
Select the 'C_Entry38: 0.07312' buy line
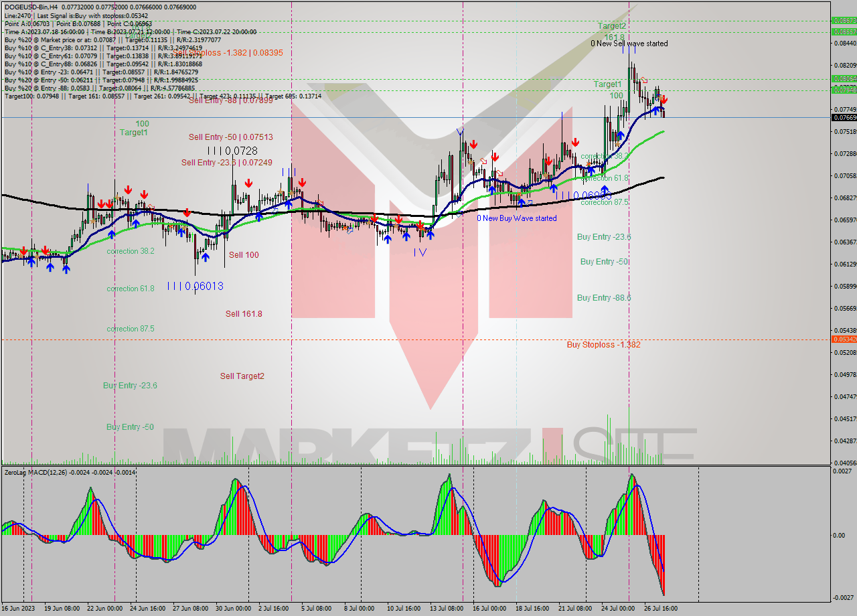(x=102, y=48)
